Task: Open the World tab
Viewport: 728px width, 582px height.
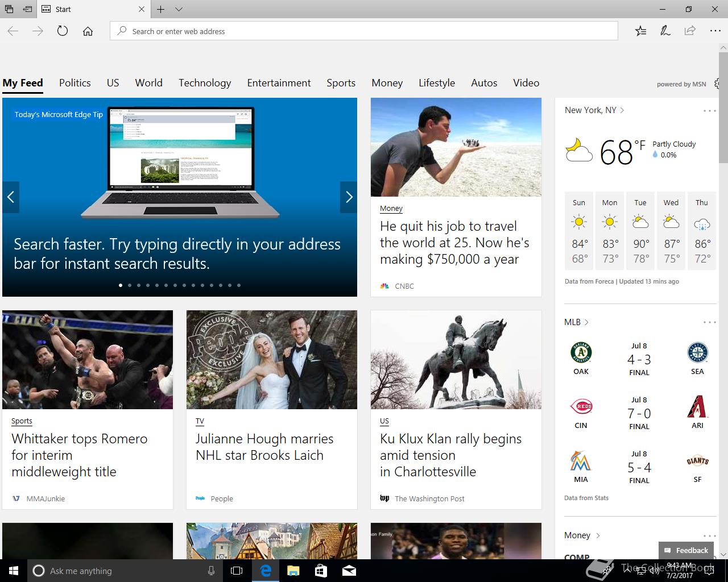Action: tap(149, 83)
